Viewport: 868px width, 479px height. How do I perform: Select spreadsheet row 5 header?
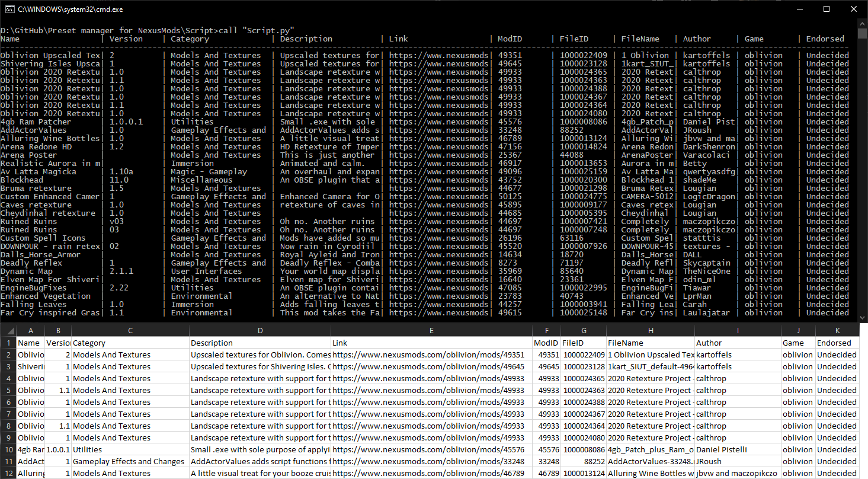[x=8, y=390]
